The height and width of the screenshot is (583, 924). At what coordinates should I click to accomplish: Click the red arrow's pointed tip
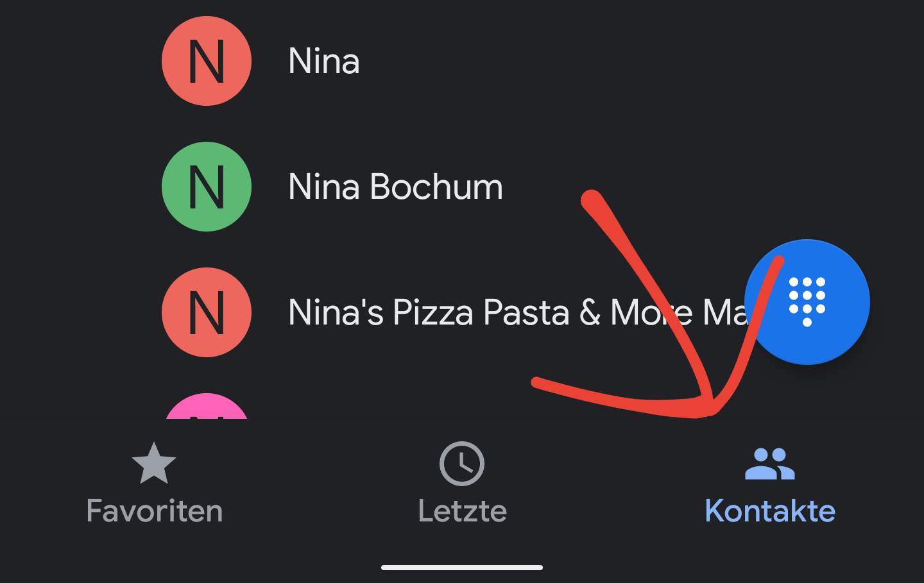click(709, 409)
